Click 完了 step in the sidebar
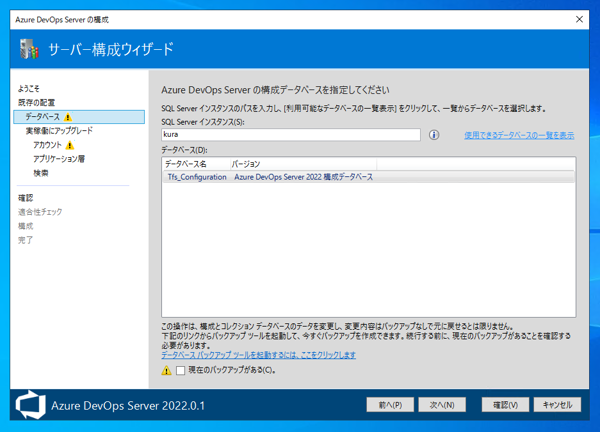Screen dimensions: 600x432 (x=26, y=240)
